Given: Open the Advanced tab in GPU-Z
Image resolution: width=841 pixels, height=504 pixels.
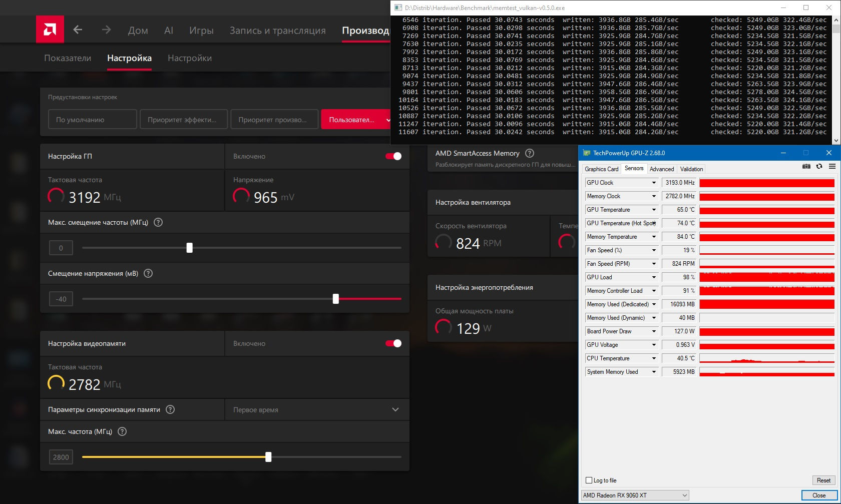Looking at the screenshot, I should click(661, 169).
